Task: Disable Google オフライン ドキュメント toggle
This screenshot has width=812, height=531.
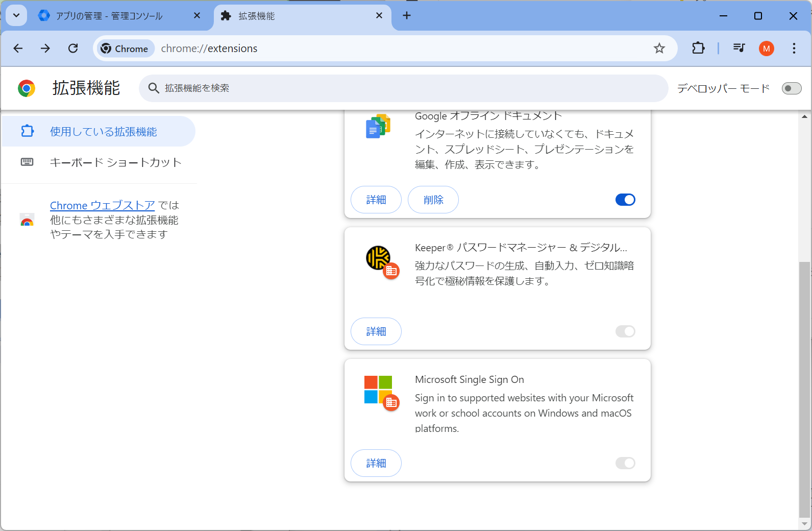Action: 625,200
